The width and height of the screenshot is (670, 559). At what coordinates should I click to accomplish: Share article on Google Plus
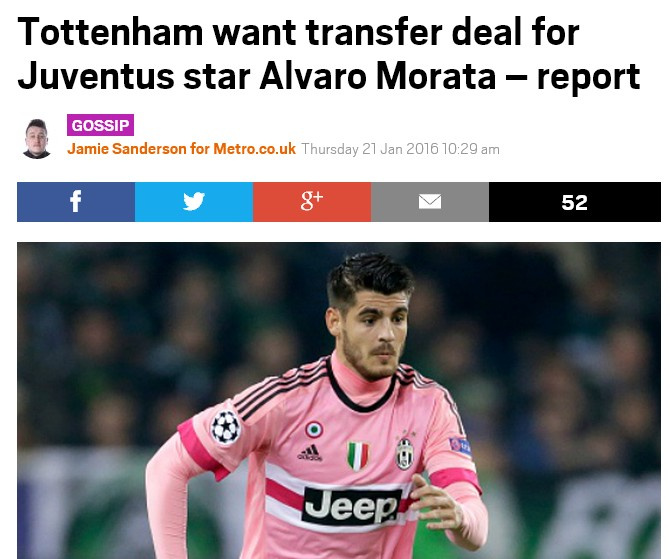pos(312,202)
